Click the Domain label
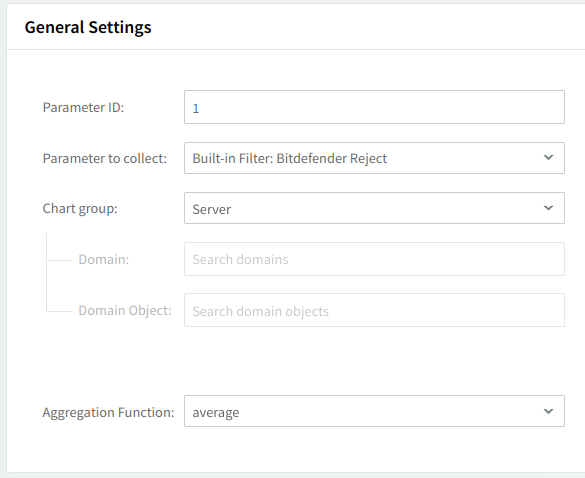 (x=104, y=259)
